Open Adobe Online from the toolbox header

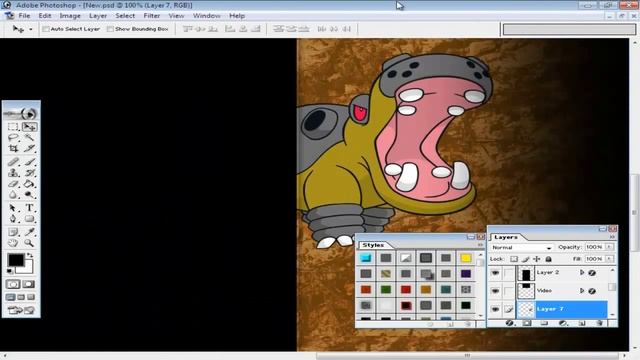pos(21,113)
